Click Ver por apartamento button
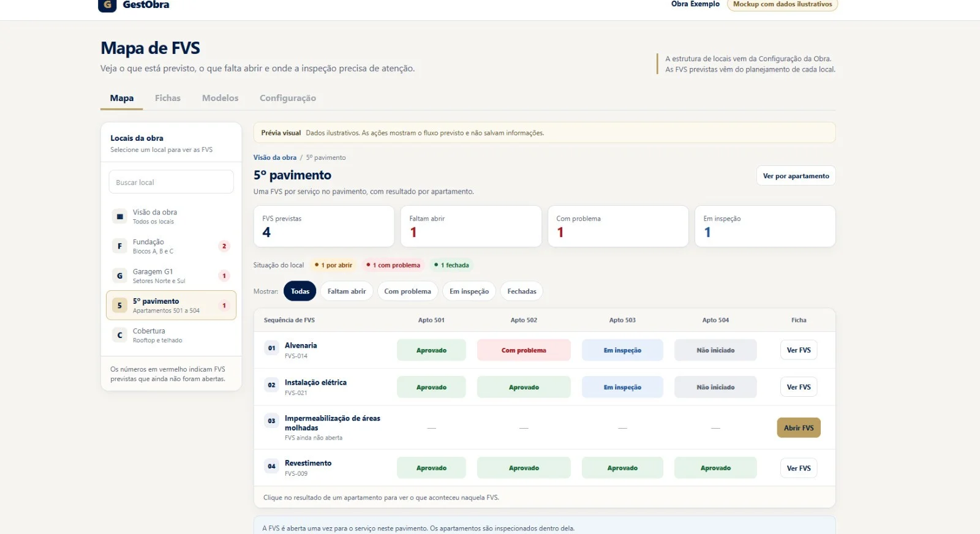This screenshot has width=980, height=534. point(796,176)
